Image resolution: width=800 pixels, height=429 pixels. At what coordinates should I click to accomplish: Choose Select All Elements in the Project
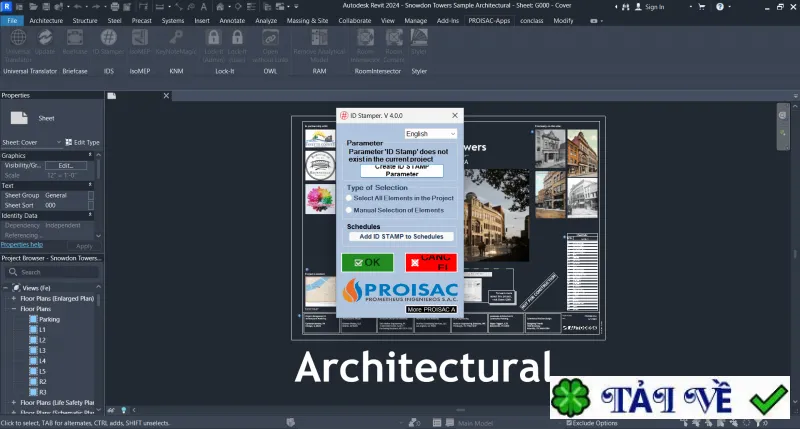(x=349, y=198)
